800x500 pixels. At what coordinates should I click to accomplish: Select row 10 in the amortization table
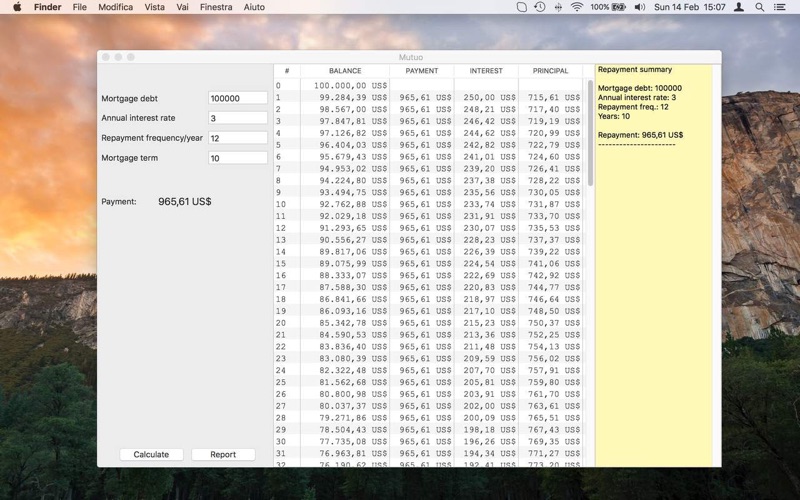pyautogui.click(x=428, y=204)
